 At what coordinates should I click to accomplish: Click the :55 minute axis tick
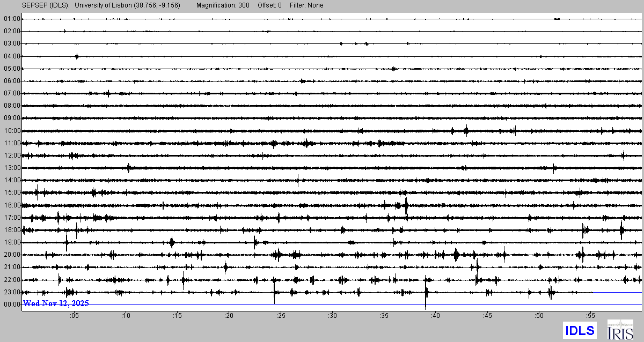click(x=590, y=316)
